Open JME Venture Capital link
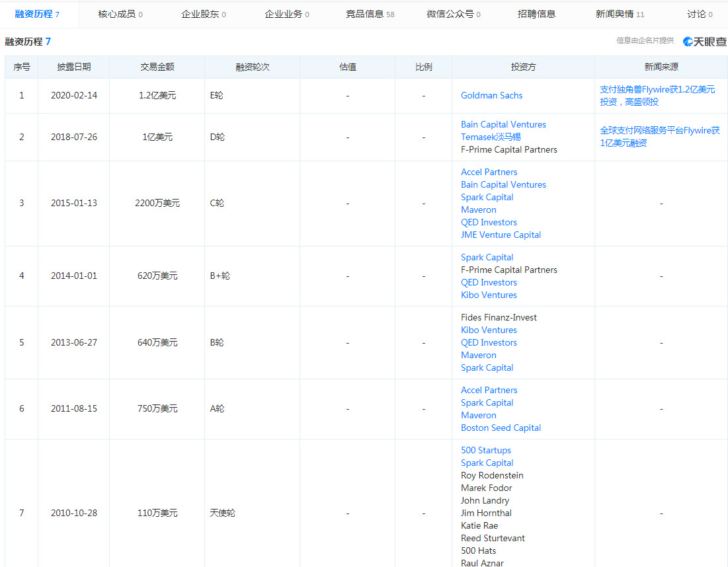 pos(501,235)
